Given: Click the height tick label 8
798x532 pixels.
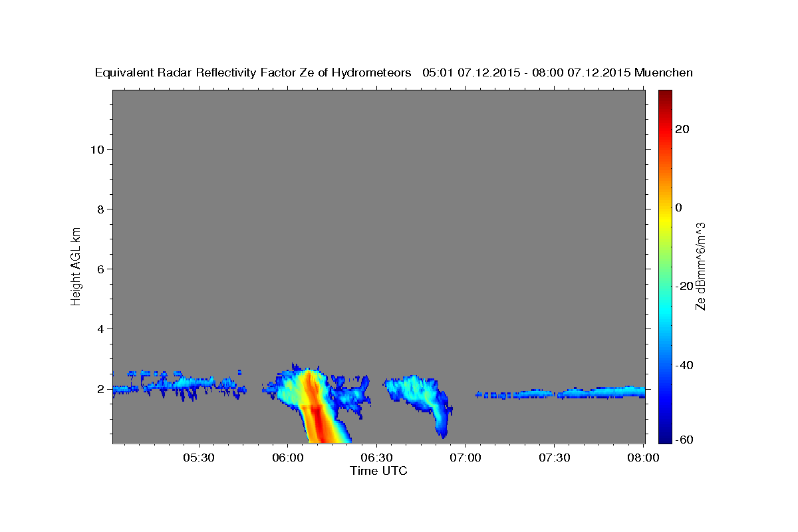Looking at the screenshot, I should point(100,209).
